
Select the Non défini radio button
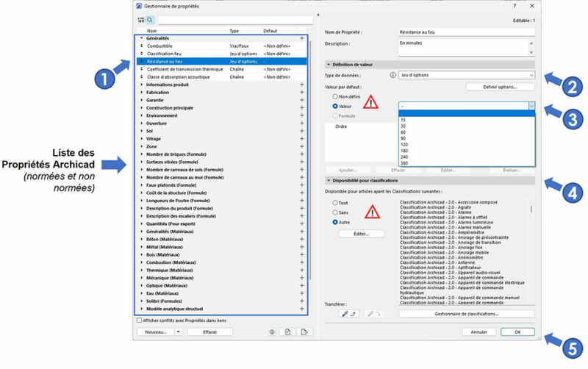pos(335,97)
